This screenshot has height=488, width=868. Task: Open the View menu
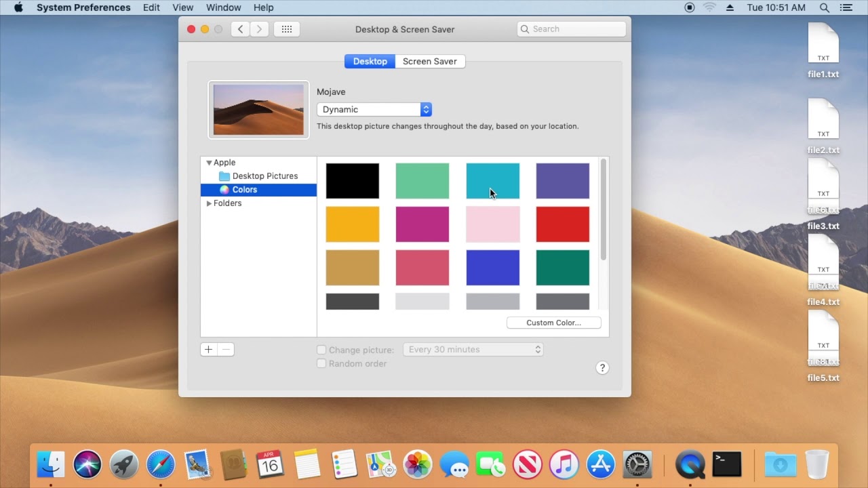click(x=182, y=7)
